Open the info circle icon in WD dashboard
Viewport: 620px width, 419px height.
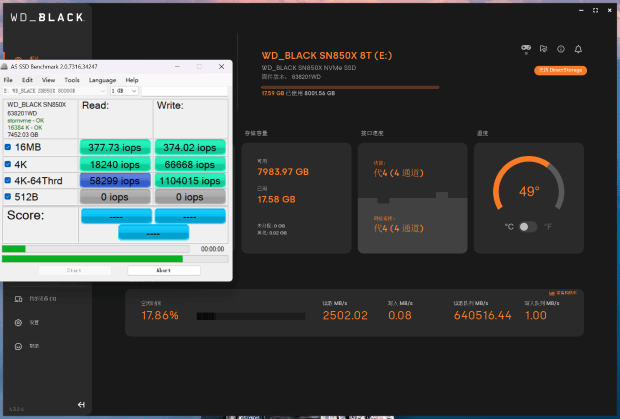point(561,49)
